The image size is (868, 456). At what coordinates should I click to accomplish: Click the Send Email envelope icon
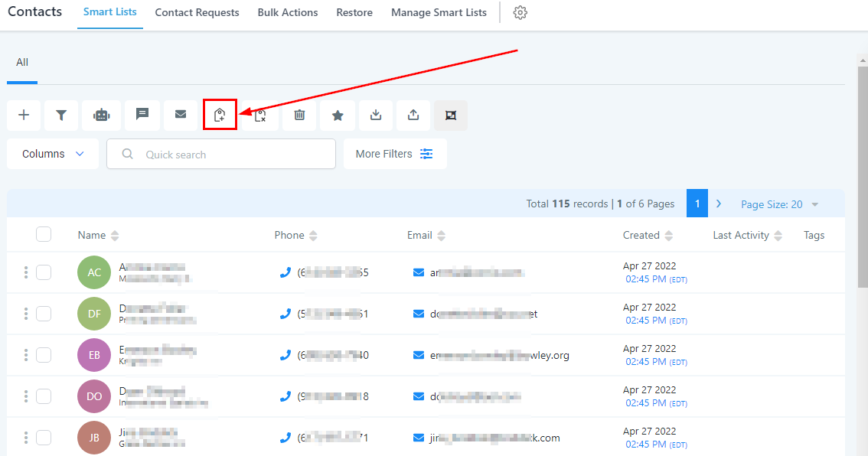pos(181,115)
